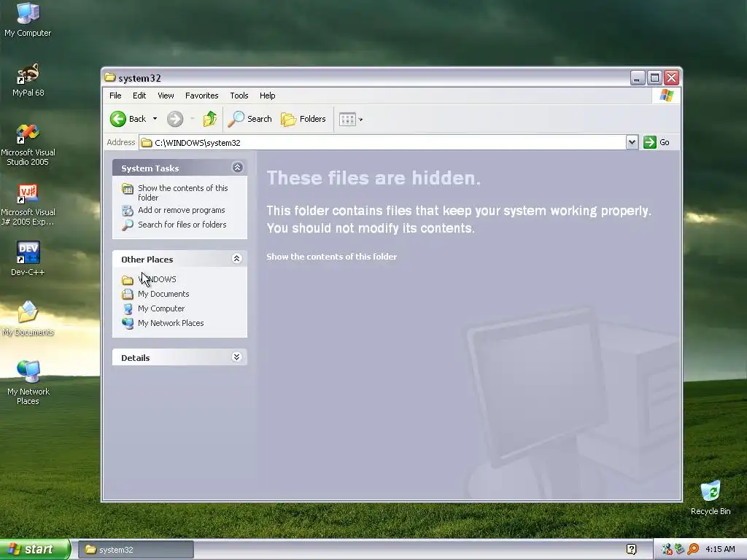Click the Start button
Viewport: 747px width, 560px height.
[35, 549]
